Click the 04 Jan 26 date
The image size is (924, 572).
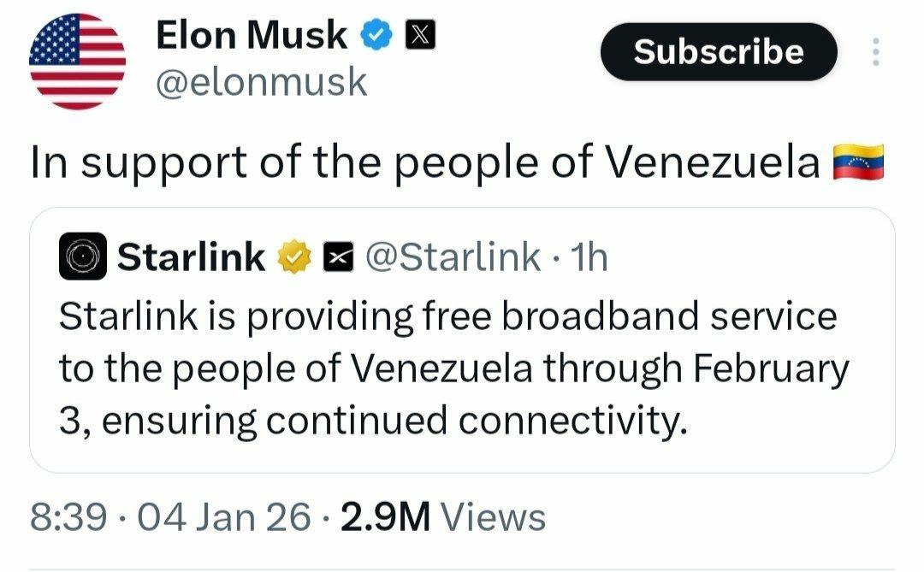pyautogui.click(x=222, y=517)
